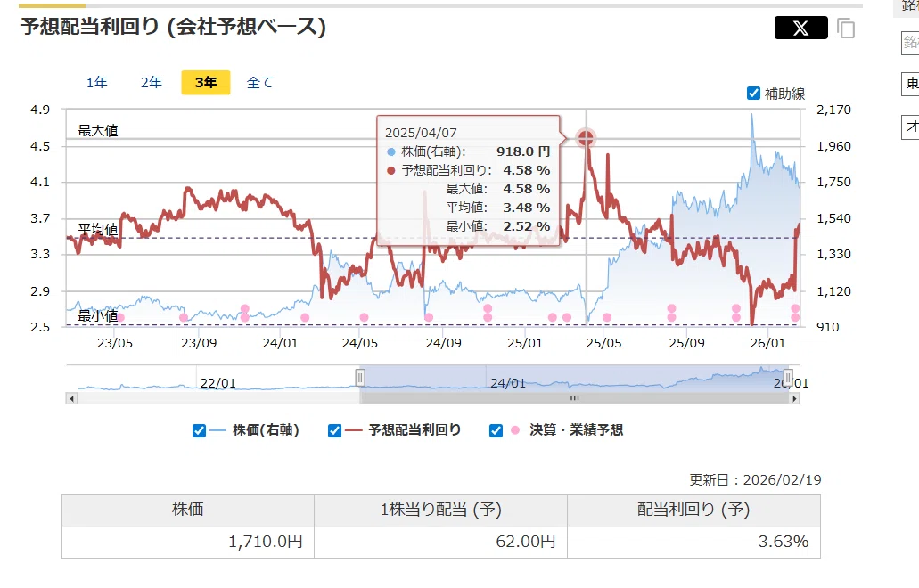This screenshot has width=919, height=588.
Task: Click the pink earnings marker near 24/05
Action: (x=364, y=317)
